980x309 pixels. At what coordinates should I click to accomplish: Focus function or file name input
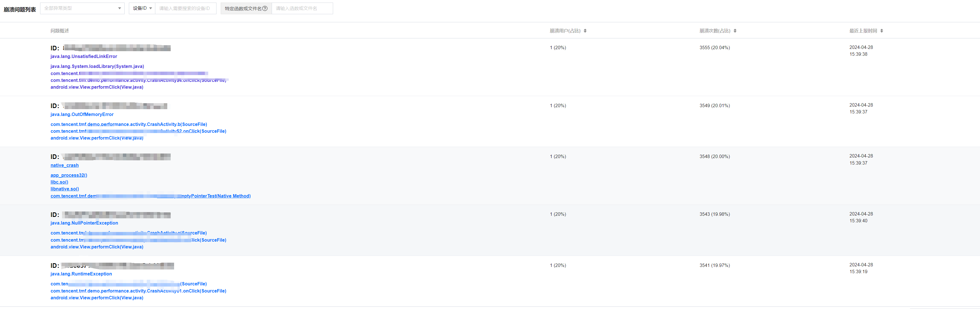point(302,8)
